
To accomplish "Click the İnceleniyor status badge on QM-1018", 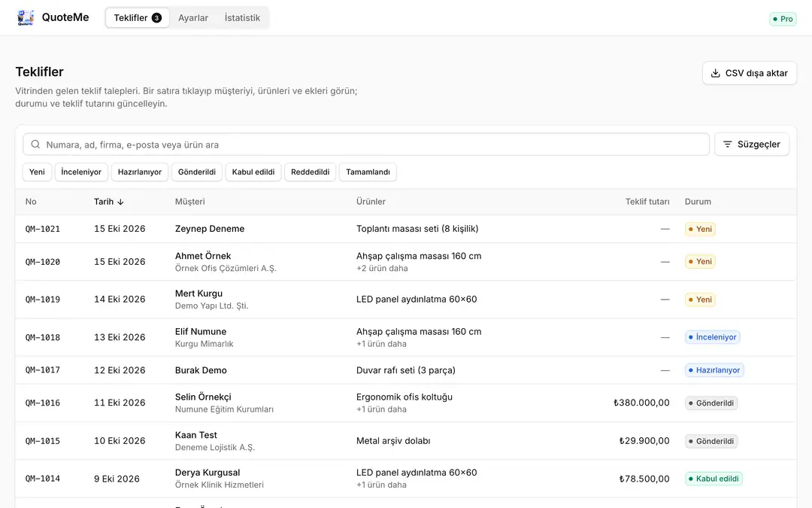I will 712,337.
